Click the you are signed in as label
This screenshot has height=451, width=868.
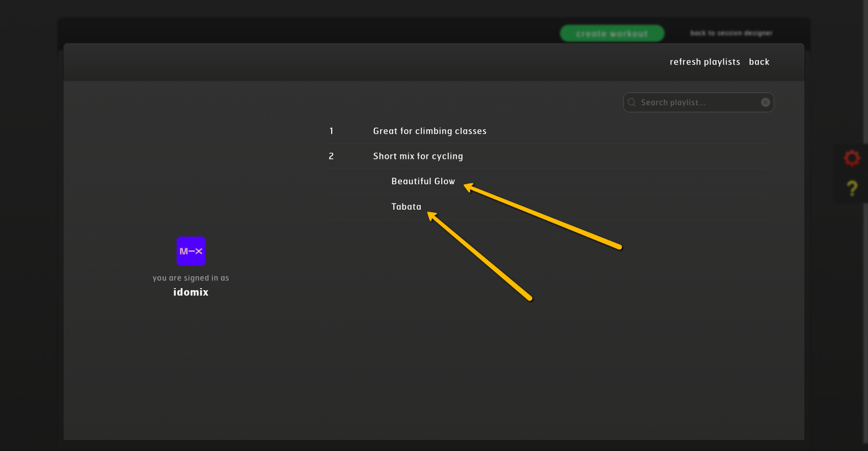click(x=191, y=278)
